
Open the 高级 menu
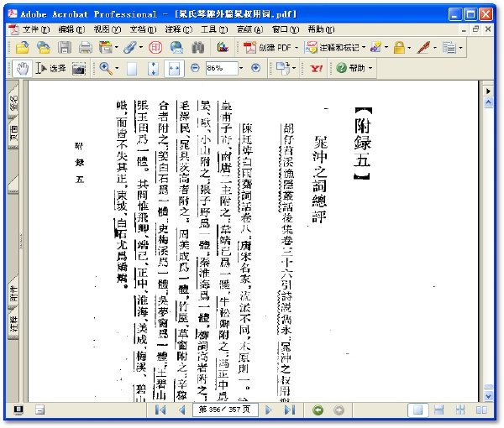249,29
